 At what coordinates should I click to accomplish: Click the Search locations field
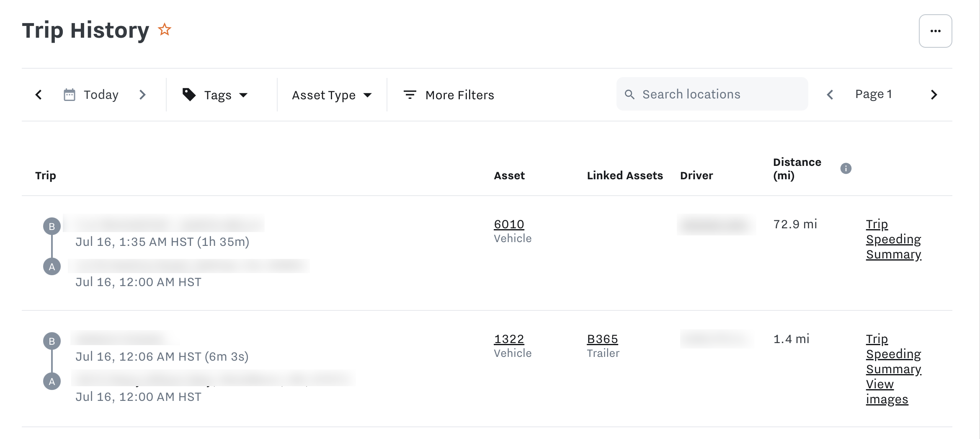tap(712, 94)
